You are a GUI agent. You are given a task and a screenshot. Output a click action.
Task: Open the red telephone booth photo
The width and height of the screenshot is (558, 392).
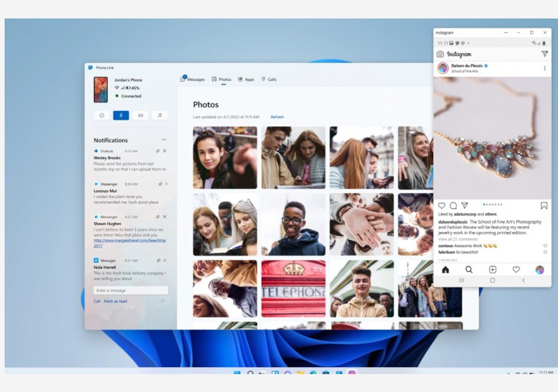[293, 289]
